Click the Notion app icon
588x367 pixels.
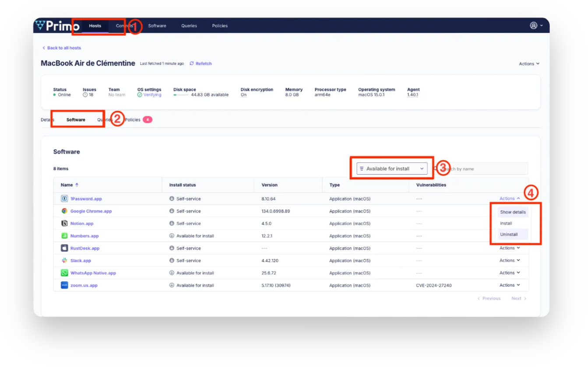64,224
